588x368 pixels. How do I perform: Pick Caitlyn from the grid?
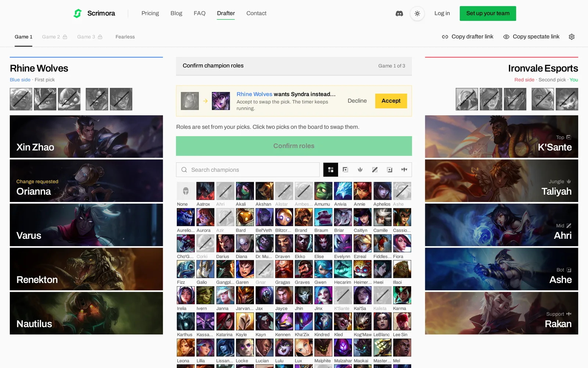click(363, 217)
